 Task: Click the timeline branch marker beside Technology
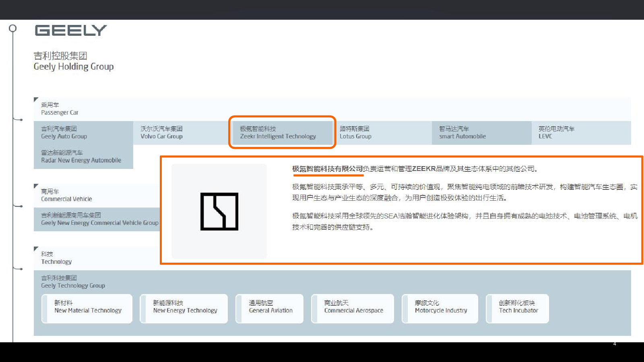coord(18,269)
